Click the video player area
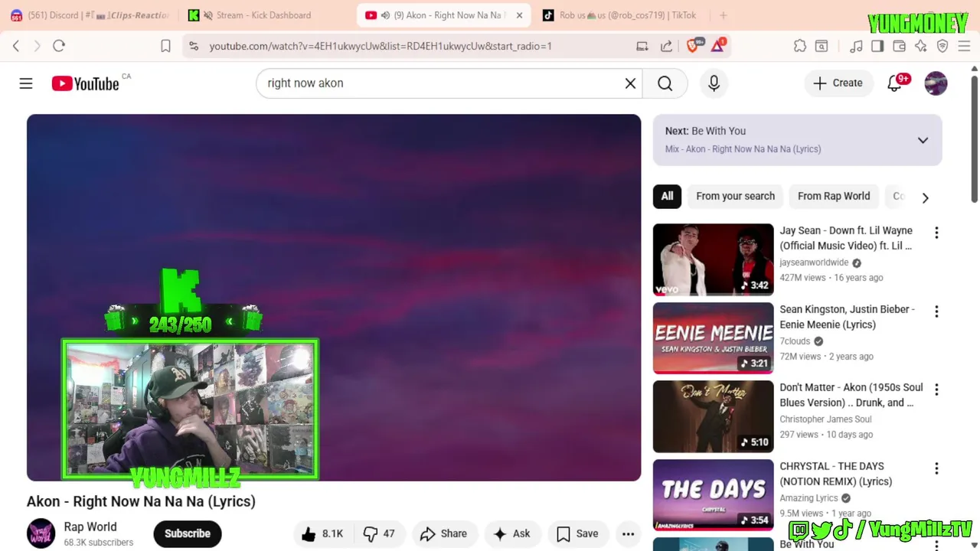 tap(334, 298)
